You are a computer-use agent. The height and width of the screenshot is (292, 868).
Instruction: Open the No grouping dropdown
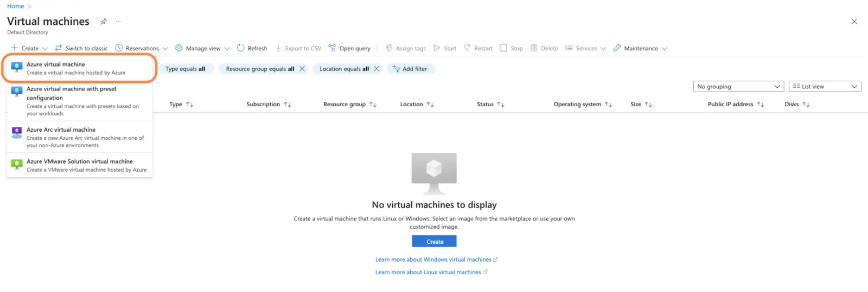click(x=738, y=87)
